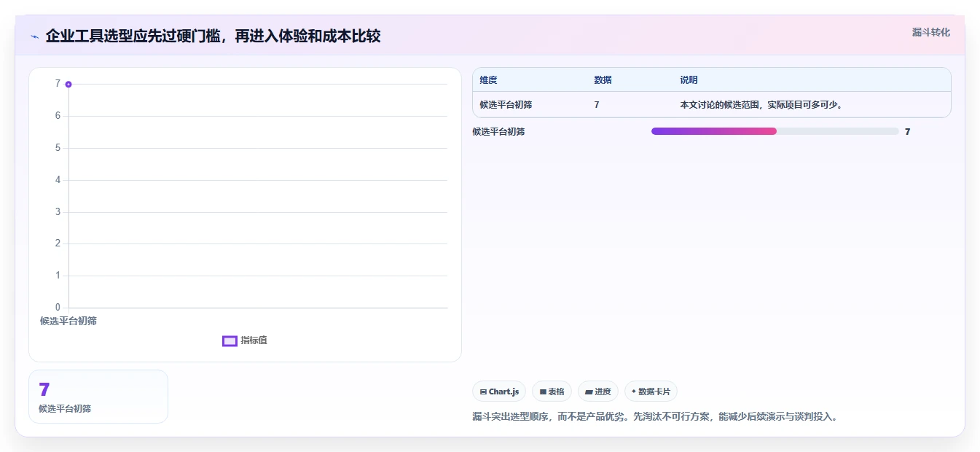Click the 维度 column header
The image size is (980, 452).
[489, 80]
